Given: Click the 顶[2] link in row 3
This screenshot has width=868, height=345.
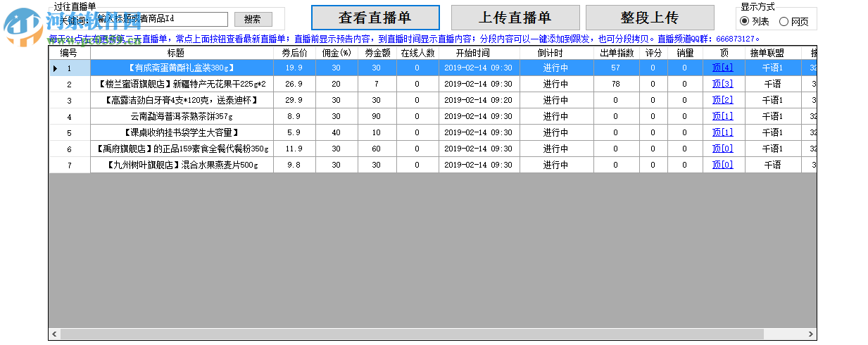Looking at the screenshot, I should tap(722, 100).
